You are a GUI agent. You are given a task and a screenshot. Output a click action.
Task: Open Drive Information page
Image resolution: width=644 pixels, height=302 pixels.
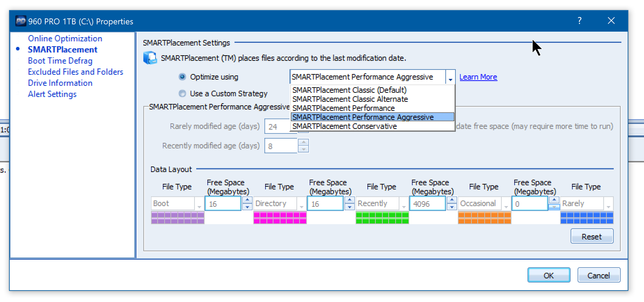pos(60,83)
